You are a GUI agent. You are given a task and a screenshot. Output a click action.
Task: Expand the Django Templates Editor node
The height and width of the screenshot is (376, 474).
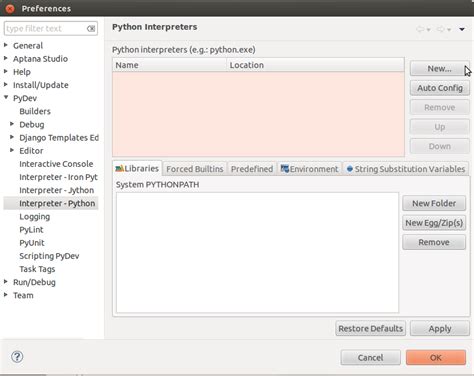(12, 137)
